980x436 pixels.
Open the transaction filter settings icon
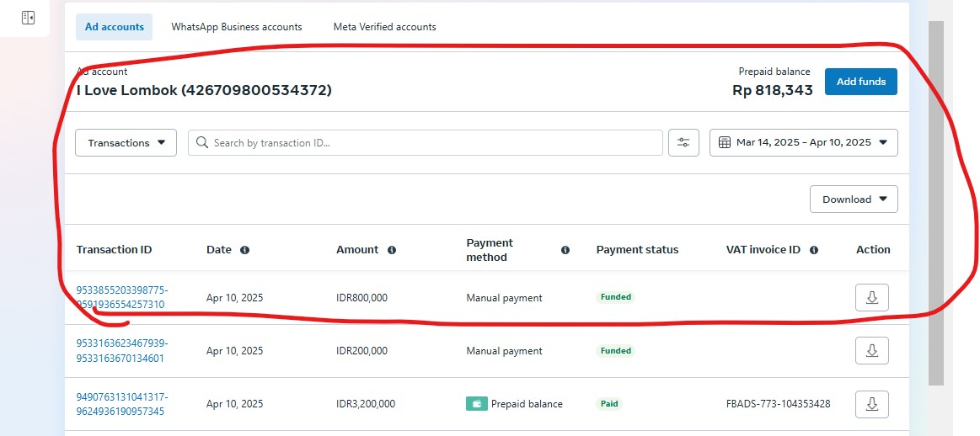(x=683, y=143)
